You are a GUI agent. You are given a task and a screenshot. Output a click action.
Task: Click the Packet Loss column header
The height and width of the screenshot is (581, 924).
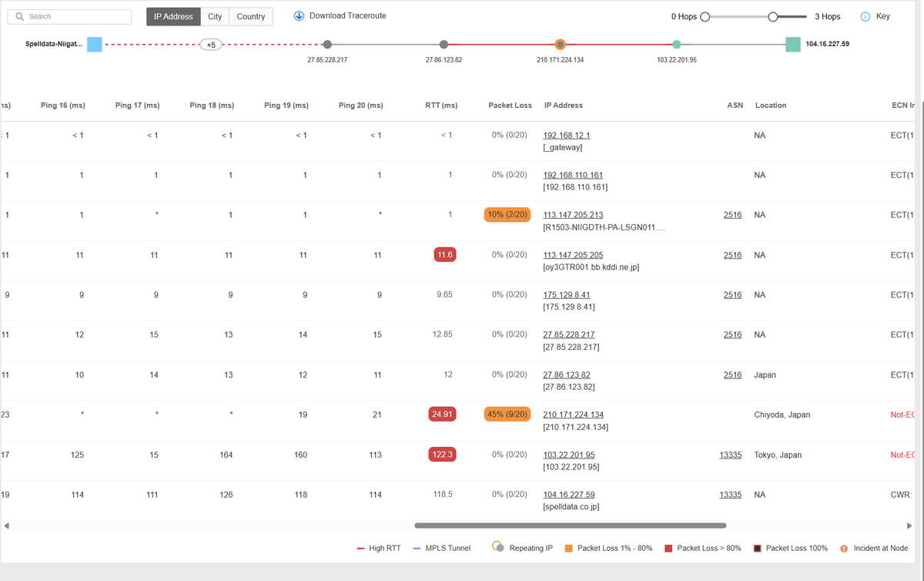[510, 106]
